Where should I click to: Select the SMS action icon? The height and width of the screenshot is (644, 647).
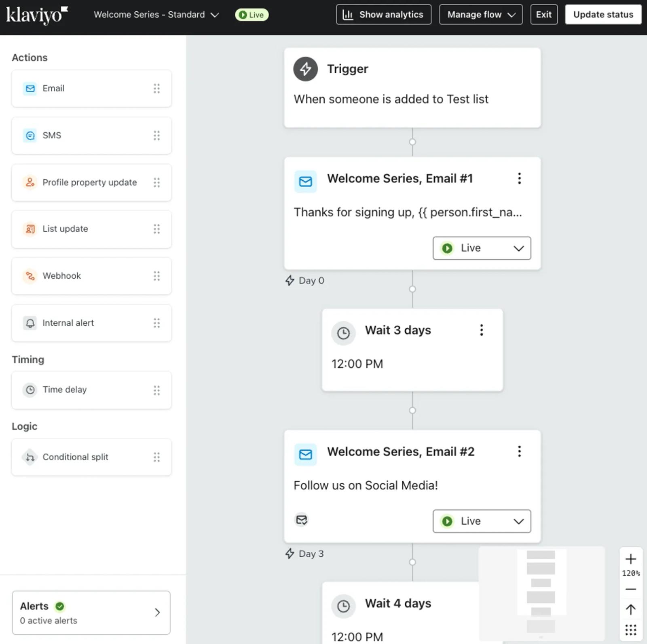(30, 136)
